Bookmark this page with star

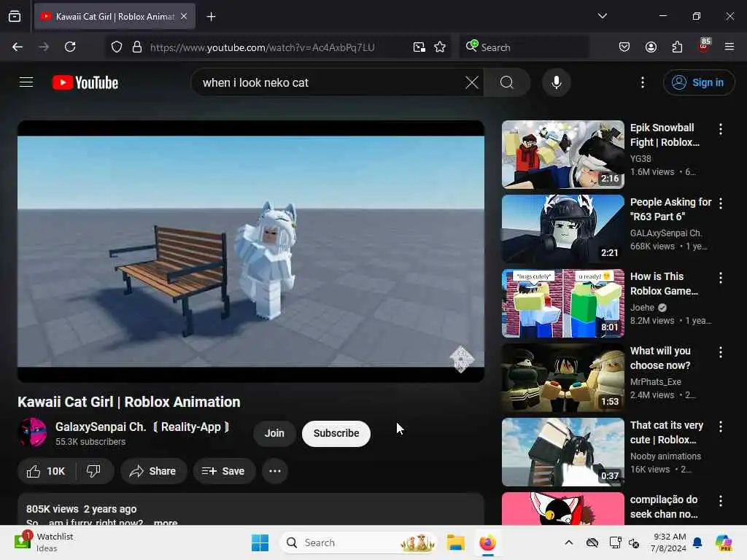(440, 47)
